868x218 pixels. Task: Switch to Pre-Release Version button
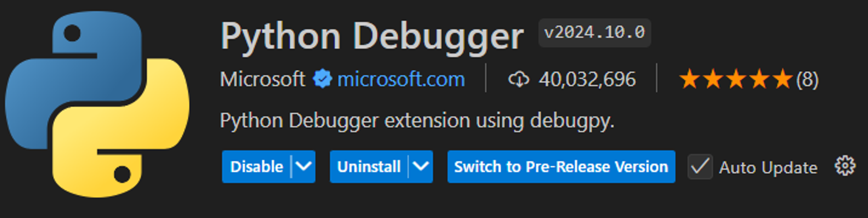561,166
